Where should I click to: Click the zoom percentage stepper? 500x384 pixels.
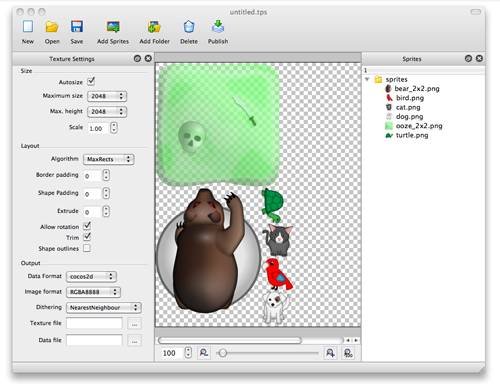tap(188, 353)
